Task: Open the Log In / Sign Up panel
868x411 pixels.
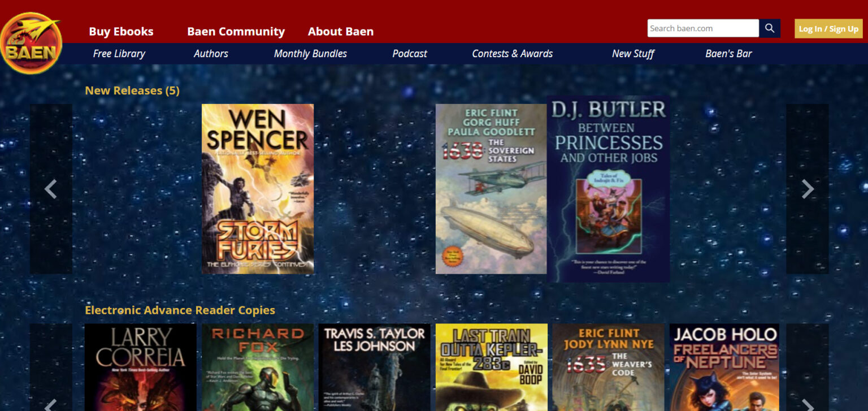Action: (828, 28)
